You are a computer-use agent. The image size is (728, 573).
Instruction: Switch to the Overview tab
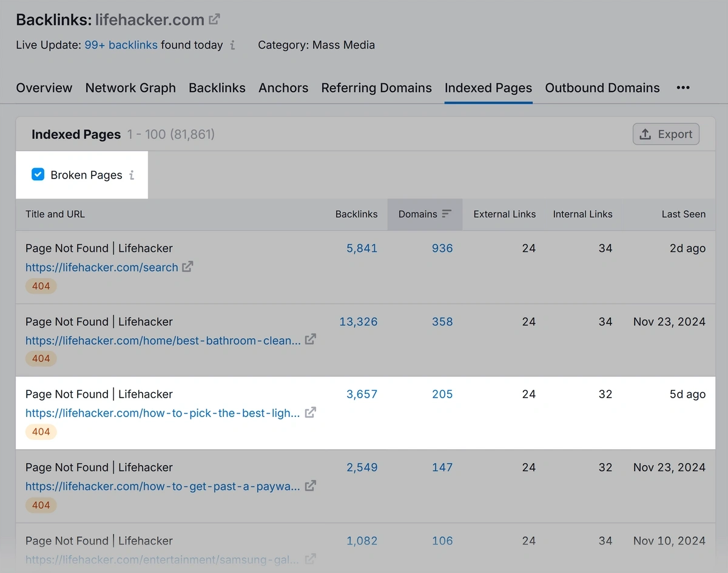tap(44, 88)
